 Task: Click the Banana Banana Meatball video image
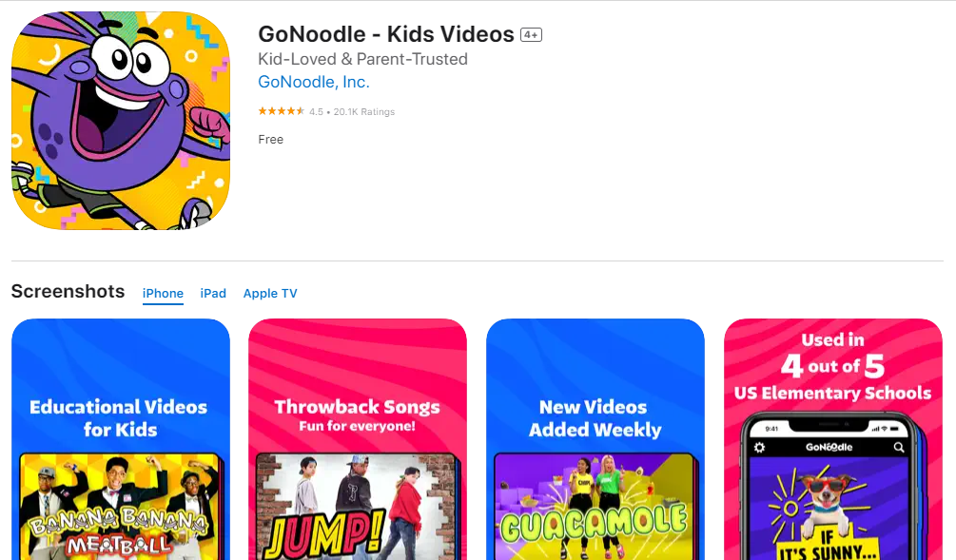[x=120, y=507]
